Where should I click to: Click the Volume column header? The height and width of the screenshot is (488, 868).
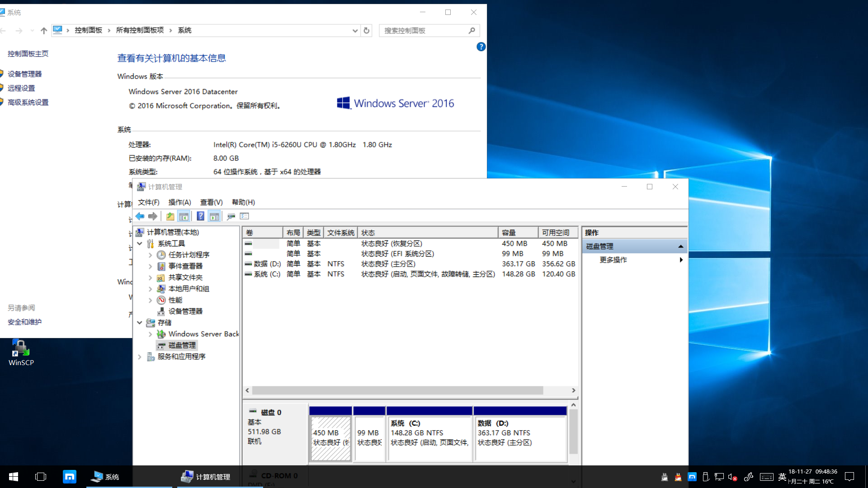pos(263,233)
